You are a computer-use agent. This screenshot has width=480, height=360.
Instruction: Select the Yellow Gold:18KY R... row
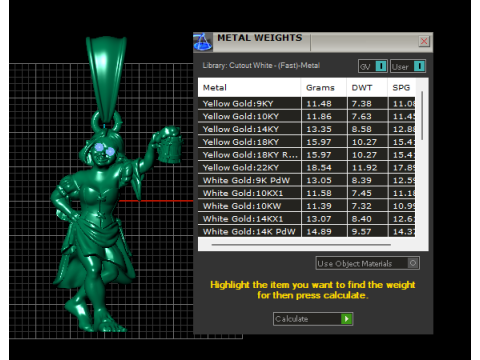click(x=307, y=155)
